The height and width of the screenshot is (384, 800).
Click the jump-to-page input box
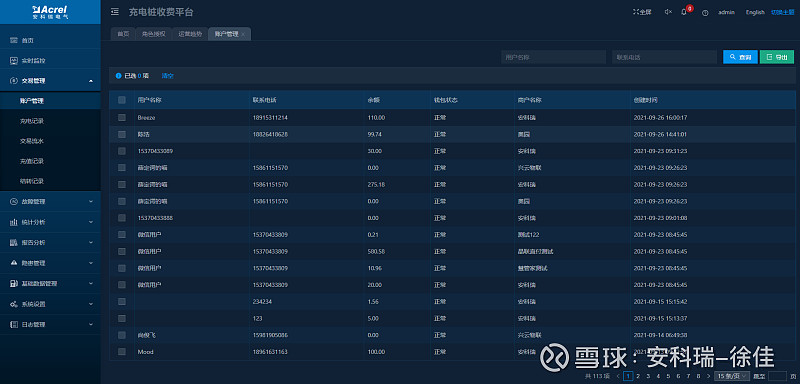coord(777,376)
